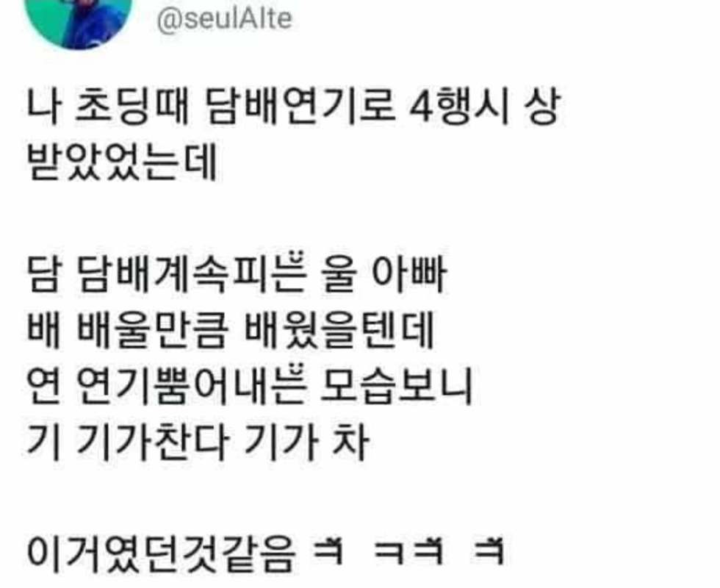Click the word '초딩때' in the tweet

[x=132, y=109]
